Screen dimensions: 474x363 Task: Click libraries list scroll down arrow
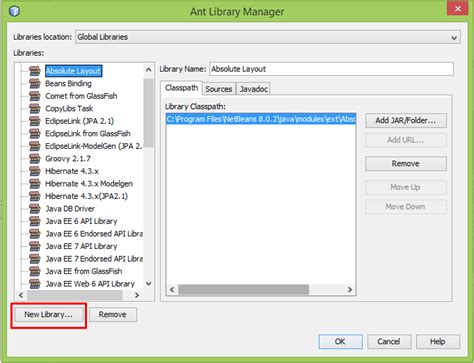(149, 284)
